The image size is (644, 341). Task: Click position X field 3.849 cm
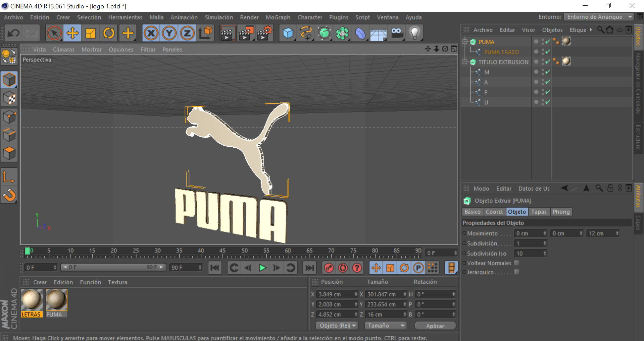(x=337, y=294)
